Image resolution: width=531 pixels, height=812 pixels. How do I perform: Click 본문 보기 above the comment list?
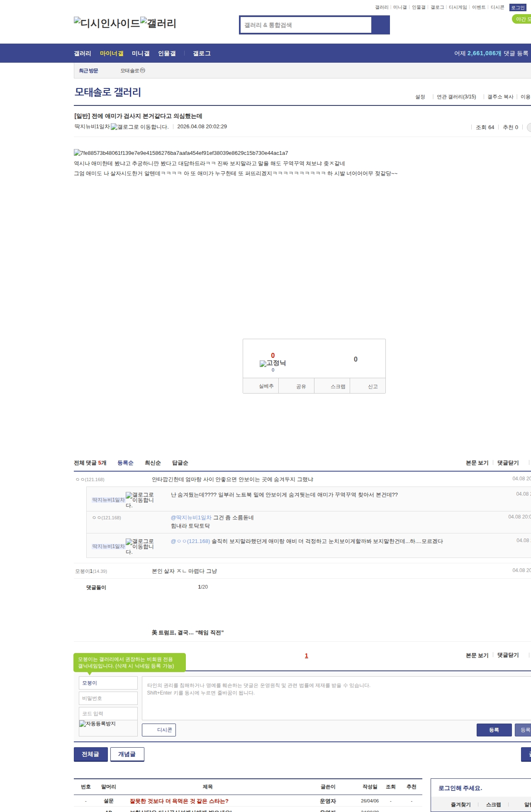tap(477, 463)
